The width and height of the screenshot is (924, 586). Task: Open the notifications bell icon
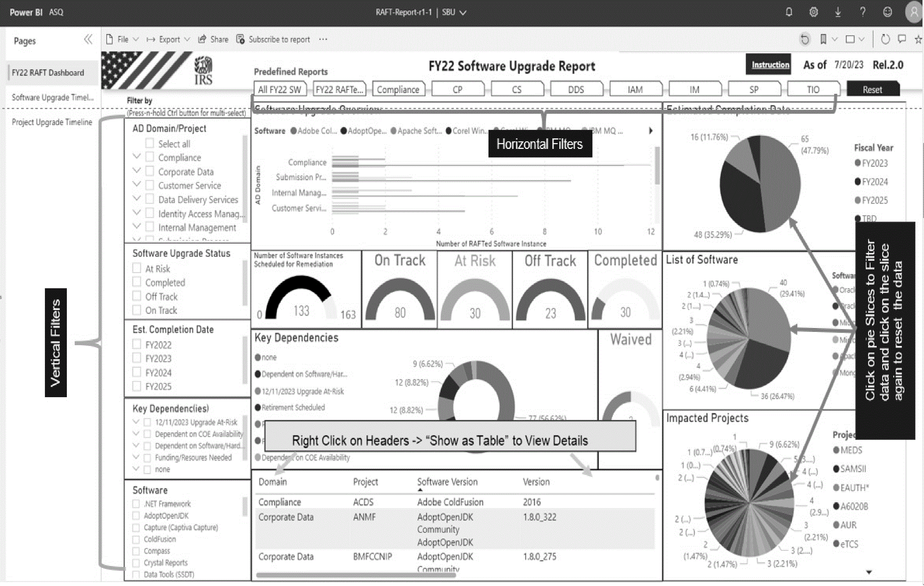(x=789, y=12)
